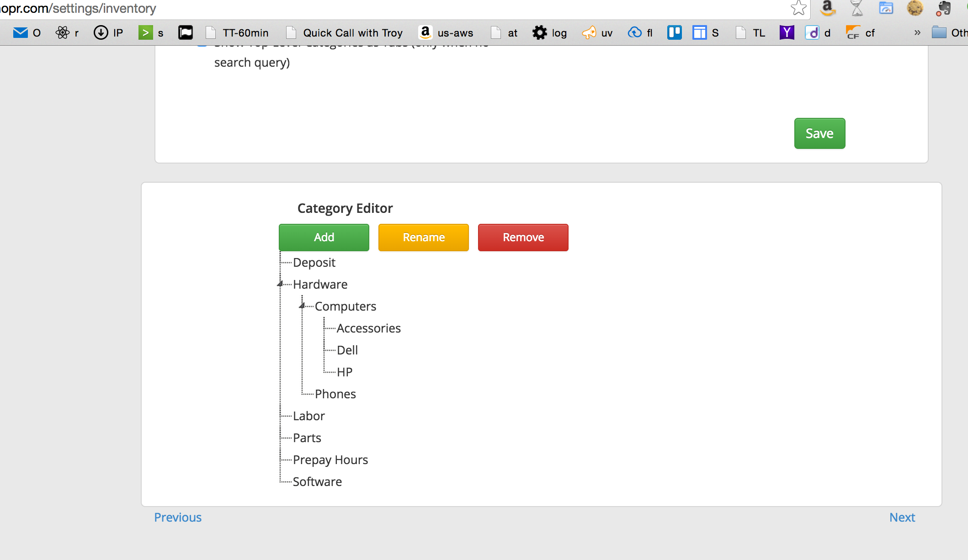Collapse the Hardware tree node
The width and height of the screenshot is (968, 560).
coord(280,284)
